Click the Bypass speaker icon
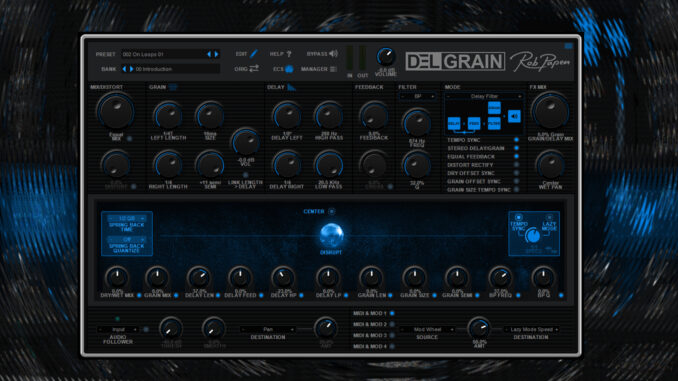 pos(333,54)
